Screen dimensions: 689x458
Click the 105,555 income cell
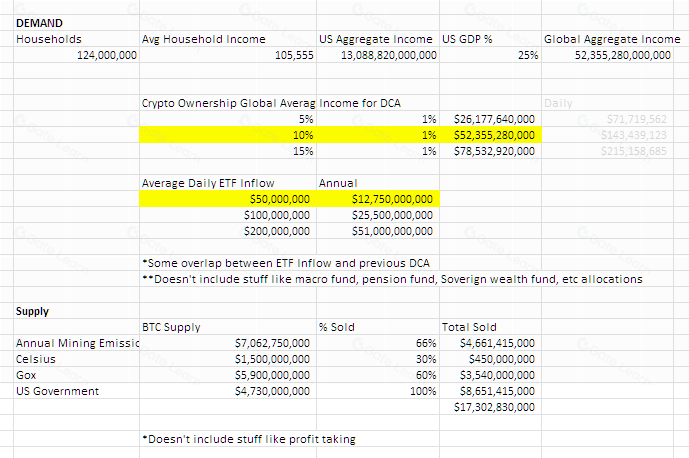pyautogui.click(x=228, y=55)
